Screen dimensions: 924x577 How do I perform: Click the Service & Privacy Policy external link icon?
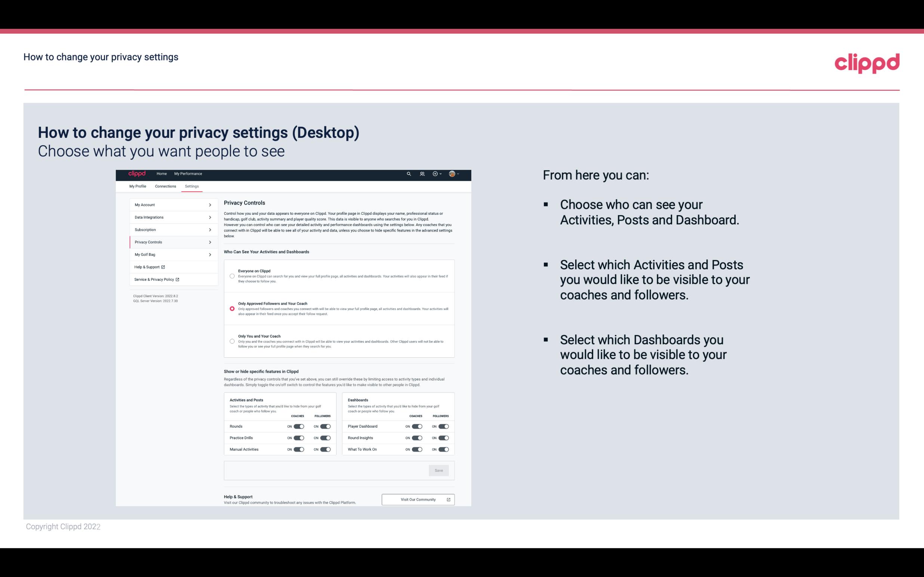tap(177, 279)
